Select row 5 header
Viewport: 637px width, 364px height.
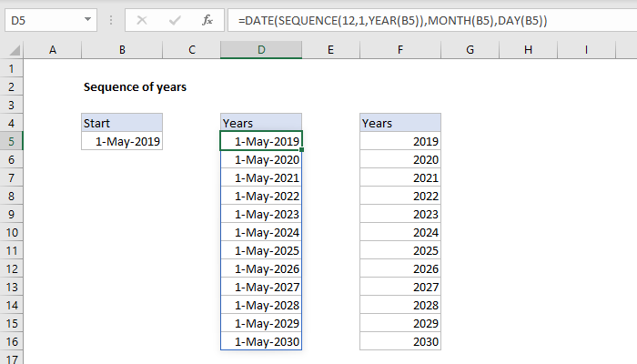pyautogui.click(x=11, y=141)
